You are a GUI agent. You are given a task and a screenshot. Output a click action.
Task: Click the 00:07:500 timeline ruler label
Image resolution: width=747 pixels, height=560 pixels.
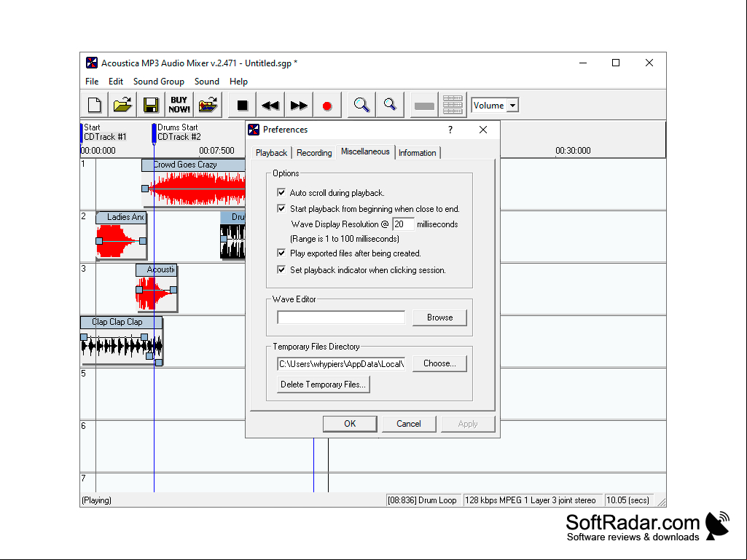point(216,151)
